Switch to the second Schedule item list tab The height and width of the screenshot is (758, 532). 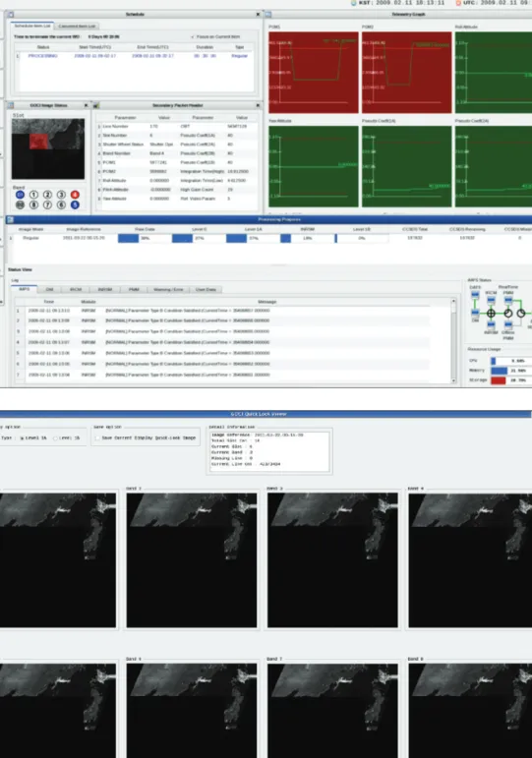click(78, 27)
